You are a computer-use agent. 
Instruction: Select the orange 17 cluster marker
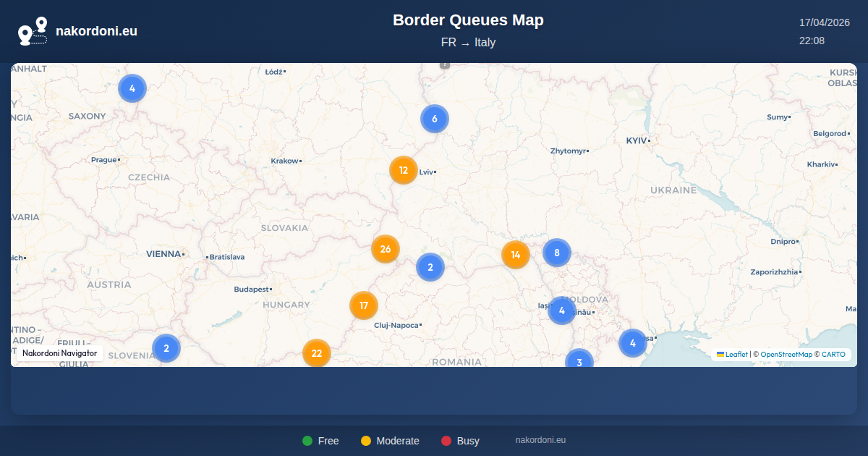pyautogui.click(x=364, y=305)
